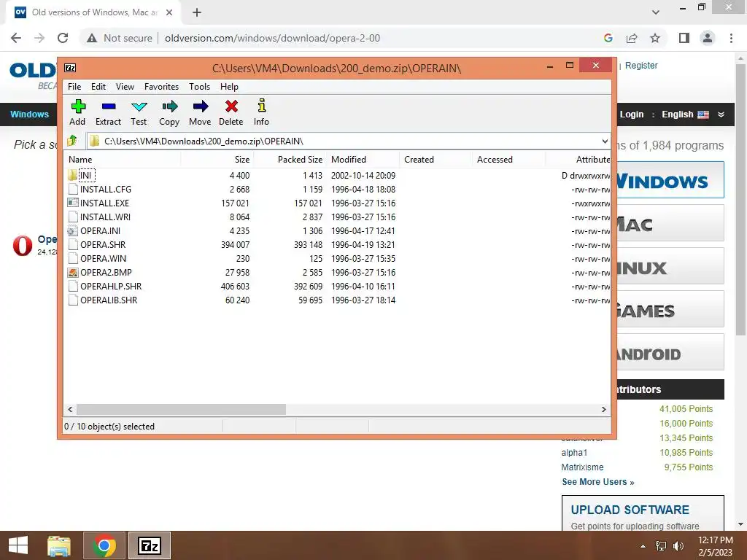Open the Favorites menu
Viewport: 747px width, 560px height.
click(161, 87)
